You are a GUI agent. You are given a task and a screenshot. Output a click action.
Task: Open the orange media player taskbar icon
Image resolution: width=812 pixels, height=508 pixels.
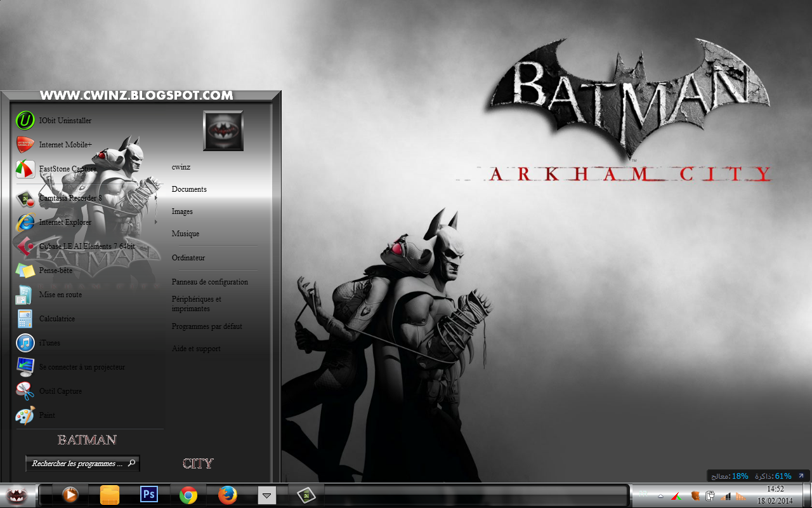pyautogui.click(x=70, y=494)
